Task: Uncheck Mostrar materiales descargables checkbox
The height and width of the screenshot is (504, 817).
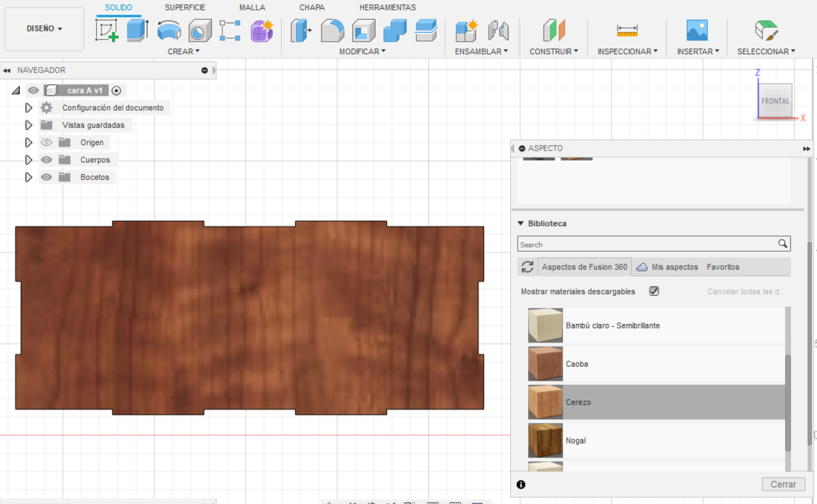Action: click(654, 291)
